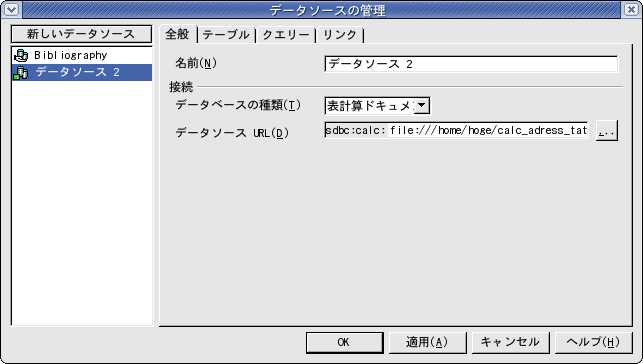Select データソース 2 in the data source list

click(82, 73)
